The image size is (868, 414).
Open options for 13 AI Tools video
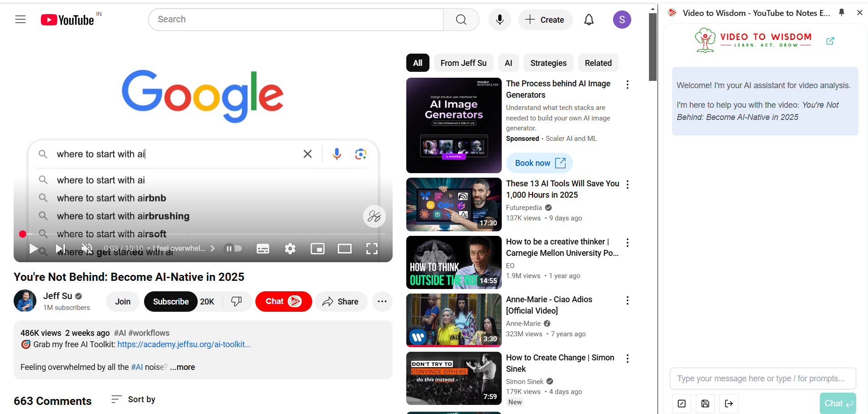click(x=628, y=185)
